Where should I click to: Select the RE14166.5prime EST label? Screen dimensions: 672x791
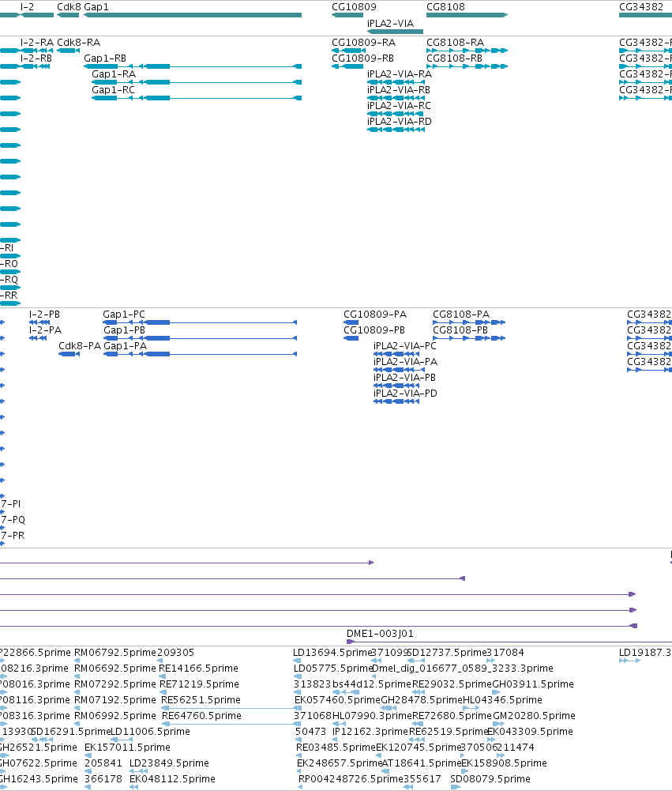tap(199, 669)
